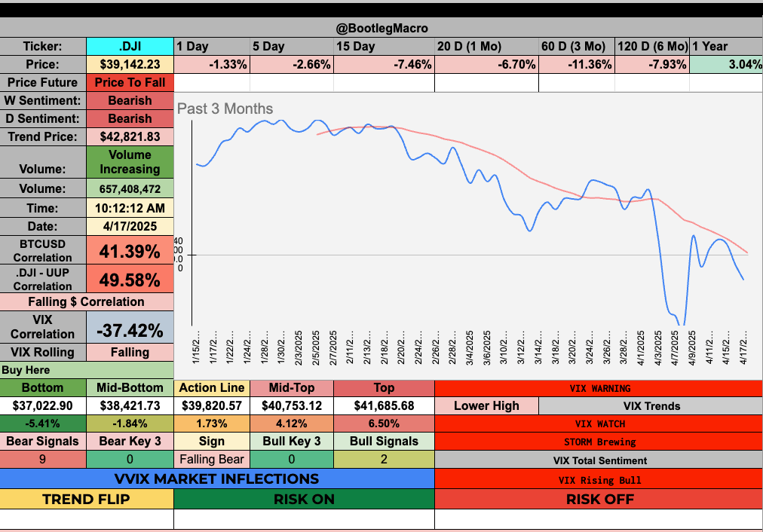Screen dimensions: 763x532
Task: Select the .DJI ticker cell
Action: 130,46
